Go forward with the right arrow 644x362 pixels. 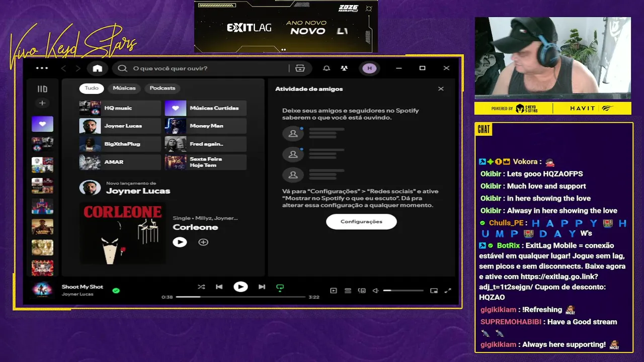point(77,68)
